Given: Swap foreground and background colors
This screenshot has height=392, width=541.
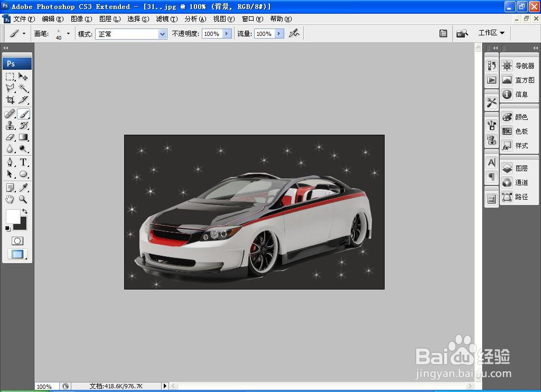Looking at the screenshot, I should [25, 211].
